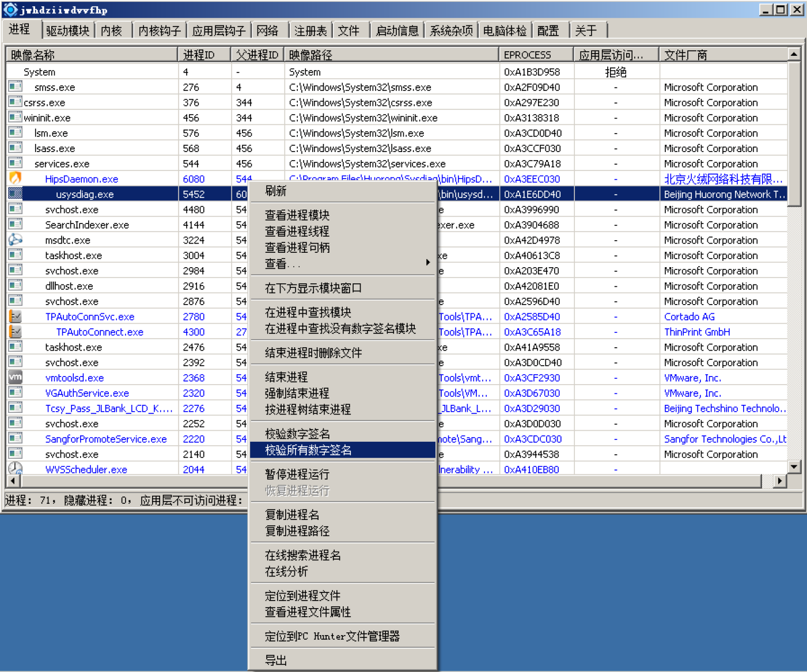Open the 查看... submenu arrow
Viewport: 807px width, 672px height.
click(428, 263)
